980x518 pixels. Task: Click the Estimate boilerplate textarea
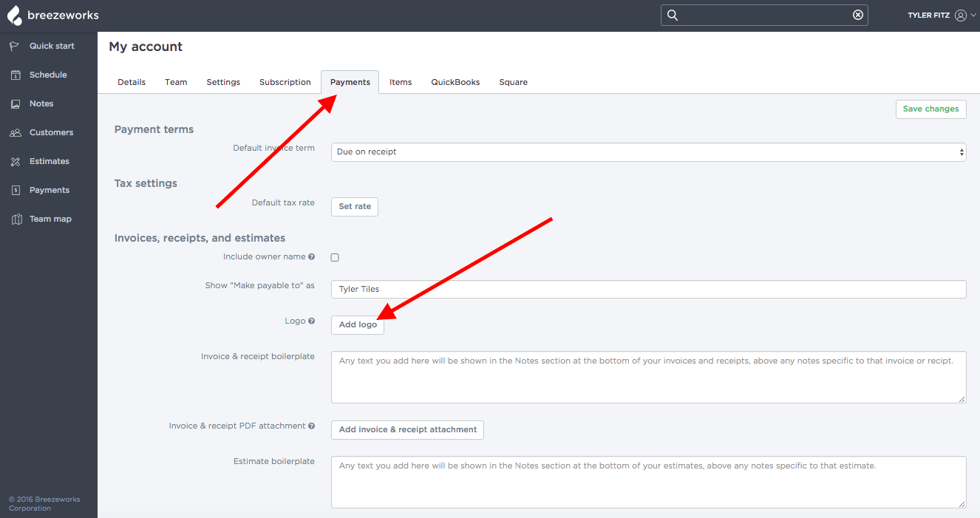click(x=649, y=482)
